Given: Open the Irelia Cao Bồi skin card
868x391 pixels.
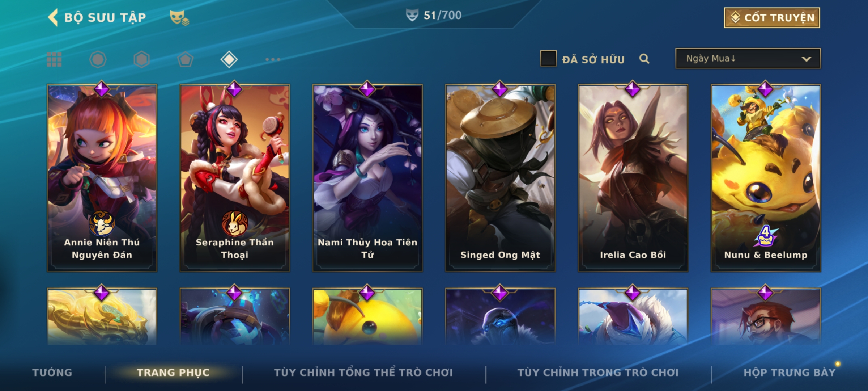Looking at the screenshot, I should coord(633,178).
